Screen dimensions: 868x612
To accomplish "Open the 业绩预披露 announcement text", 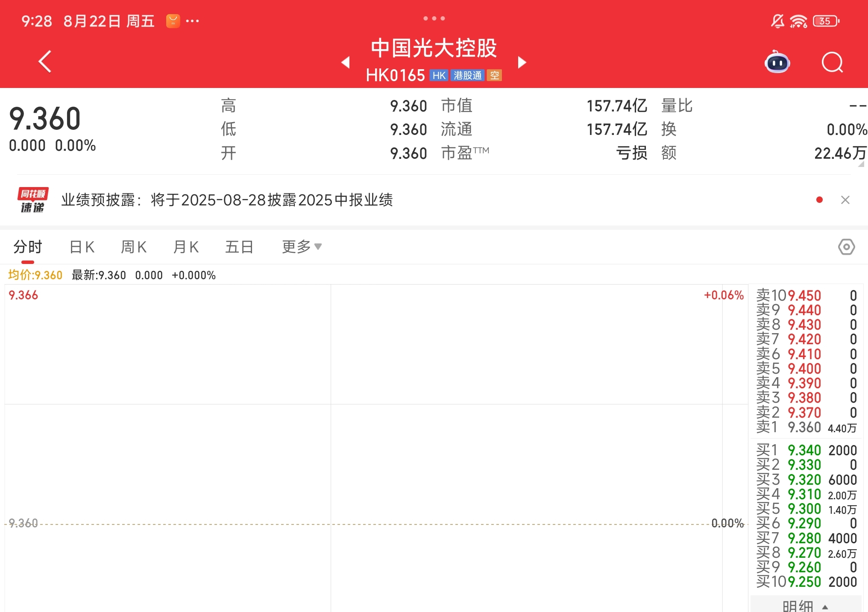I will (x=227, y=200).
